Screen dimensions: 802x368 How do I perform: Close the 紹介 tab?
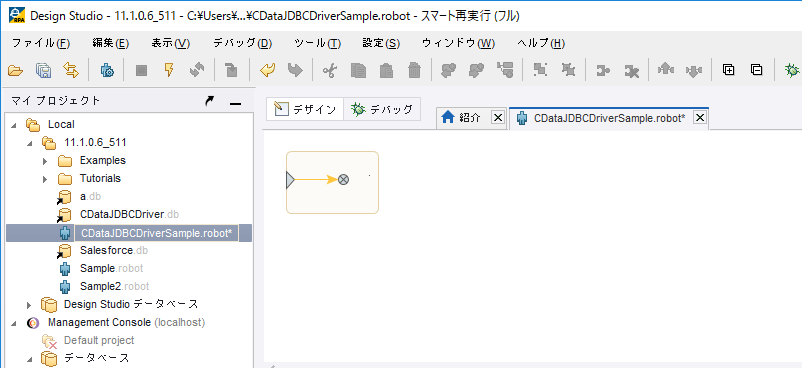498,117
